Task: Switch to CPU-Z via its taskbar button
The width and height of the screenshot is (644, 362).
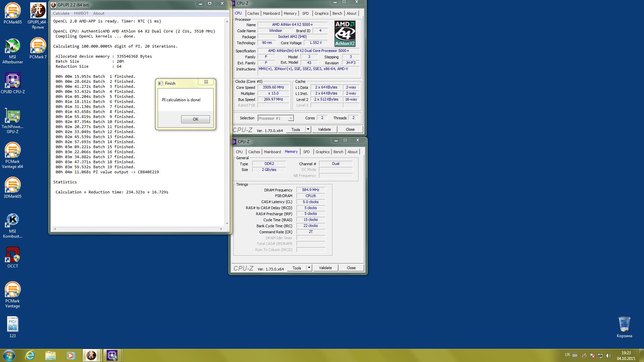Action: [x=112, y=355]
